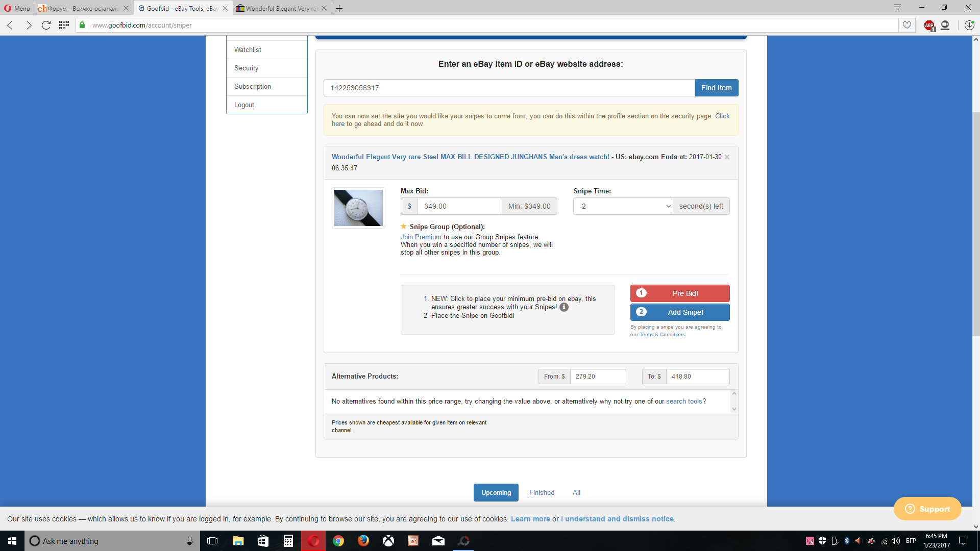Screen dimensions: 980x551
Task: Click the volume speaker tray icon
Action: pos(896,541)
